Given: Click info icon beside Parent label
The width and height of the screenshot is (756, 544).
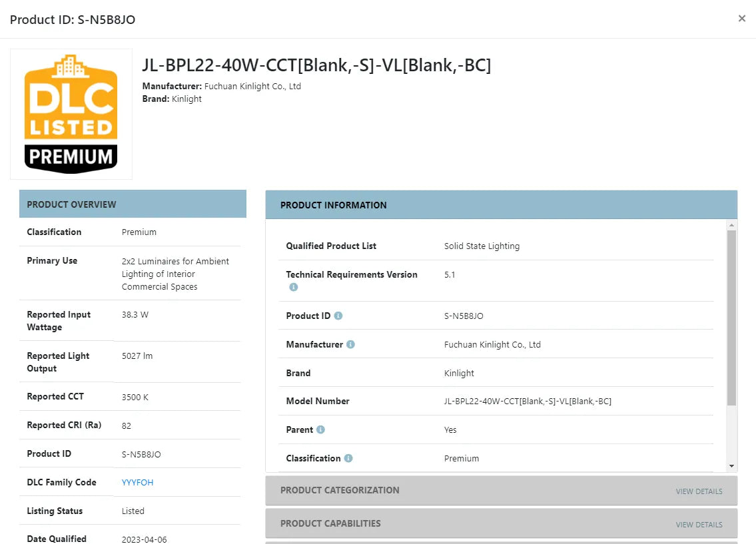Looking at the screenshot, I should [x=320, y=429].
